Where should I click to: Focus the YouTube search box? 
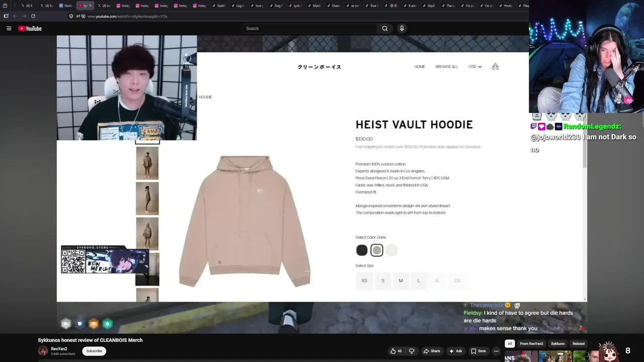point(309,29)
